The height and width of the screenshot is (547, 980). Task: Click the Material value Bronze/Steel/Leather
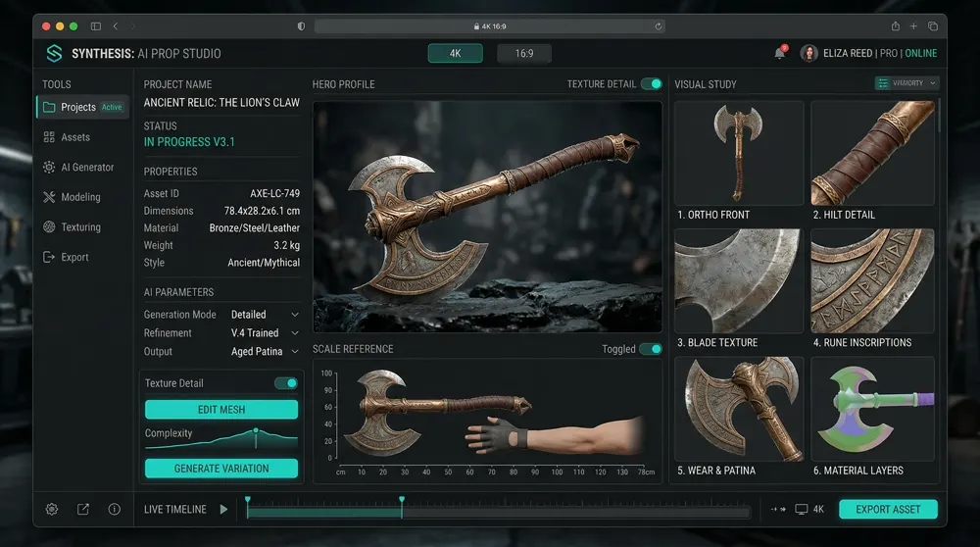[x=255, y=228]
